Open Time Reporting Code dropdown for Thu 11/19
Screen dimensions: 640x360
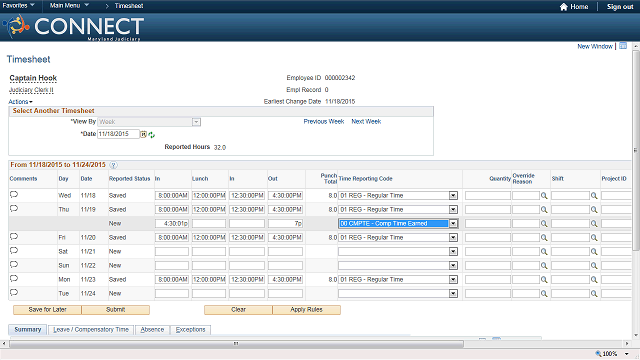[453, 209]
